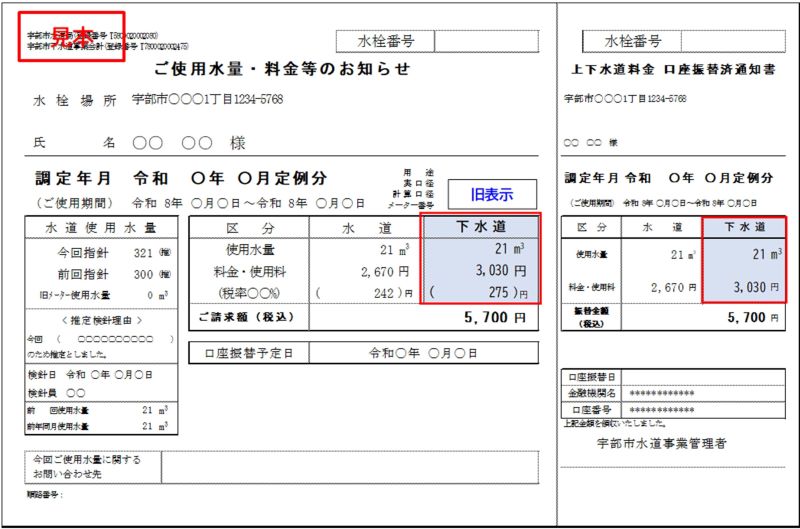Select the 調定年月 heading on the right slip
This screenshot has width=800, height=529.
coord(591,178)
